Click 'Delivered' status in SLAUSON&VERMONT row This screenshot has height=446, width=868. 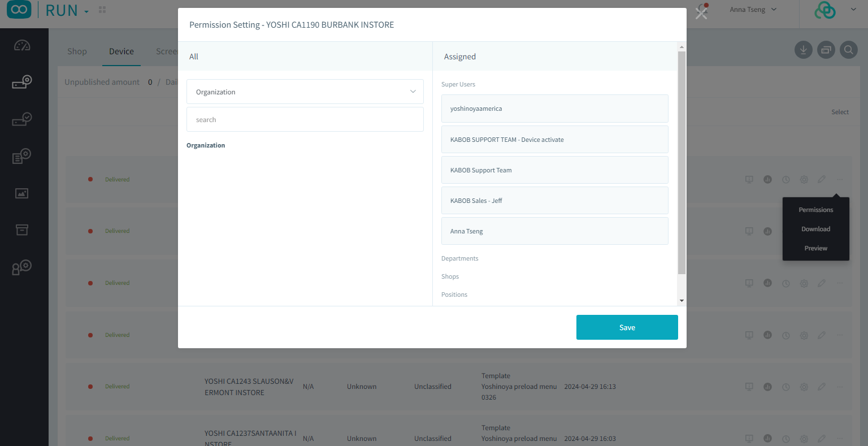tap(117, 387)
